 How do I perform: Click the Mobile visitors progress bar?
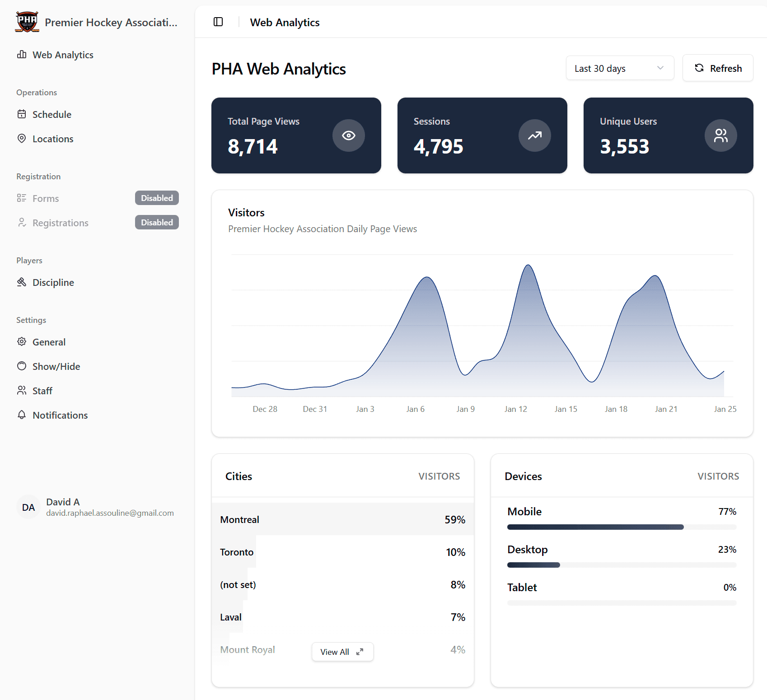point(595,527)
